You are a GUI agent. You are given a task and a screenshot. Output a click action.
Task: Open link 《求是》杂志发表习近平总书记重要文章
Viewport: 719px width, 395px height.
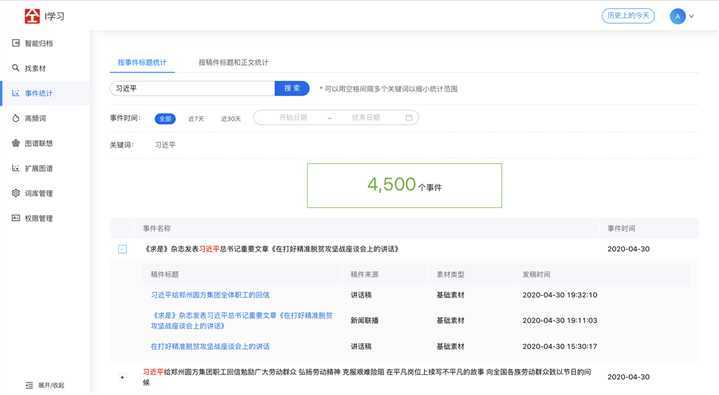242,321
